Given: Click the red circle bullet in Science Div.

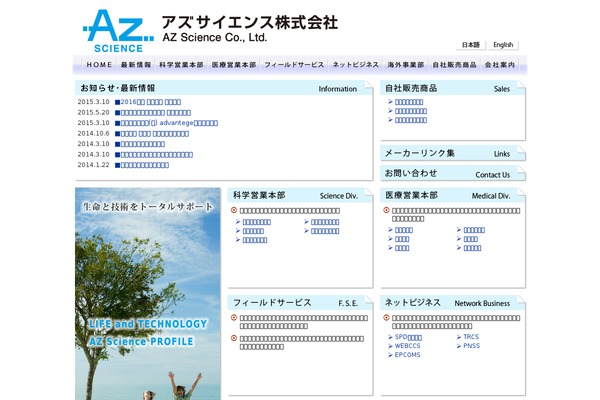Looking at the screenshot, I should coord(234,210).
